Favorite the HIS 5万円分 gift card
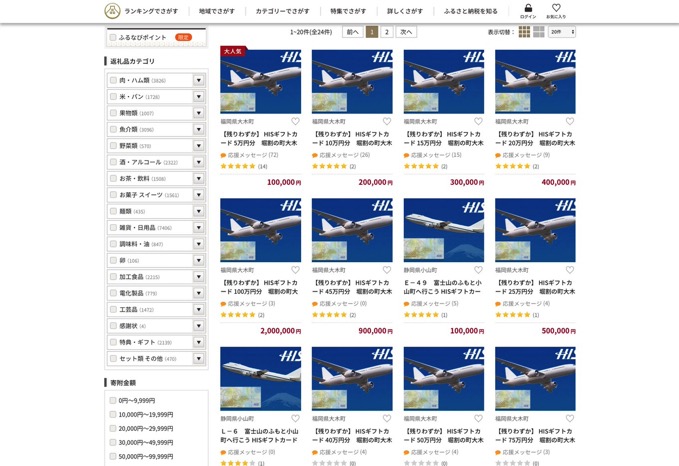Image resolution: width=679 pixels, height=466 pixels. 295,121
